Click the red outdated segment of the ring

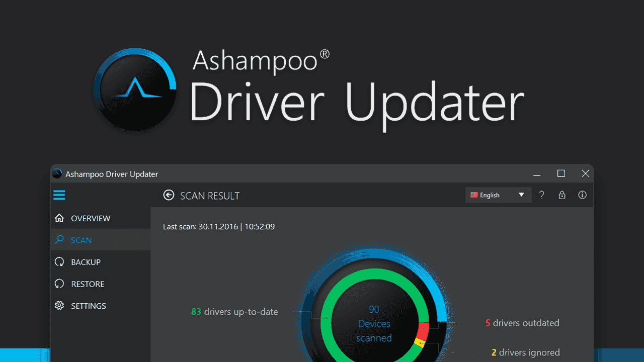[423, 332]
